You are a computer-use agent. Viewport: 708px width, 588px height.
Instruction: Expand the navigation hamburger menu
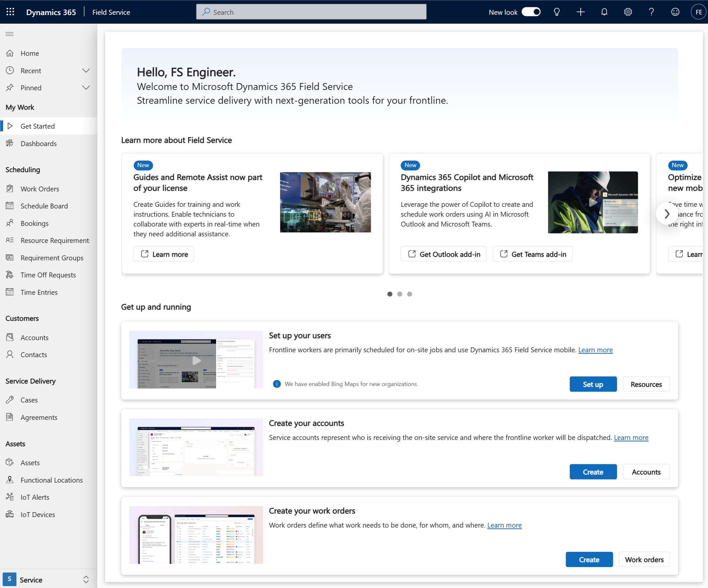click(x=10, y=33)
